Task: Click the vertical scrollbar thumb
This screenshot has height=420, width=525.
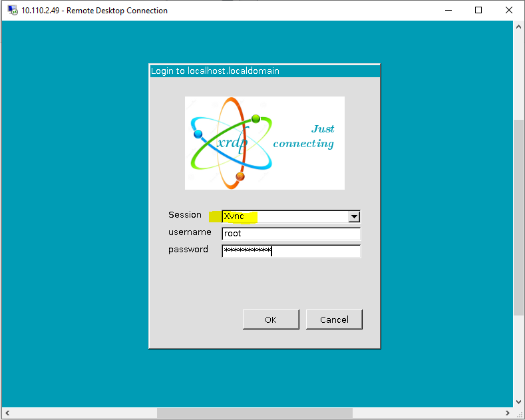Action: (x=519, y=216)
